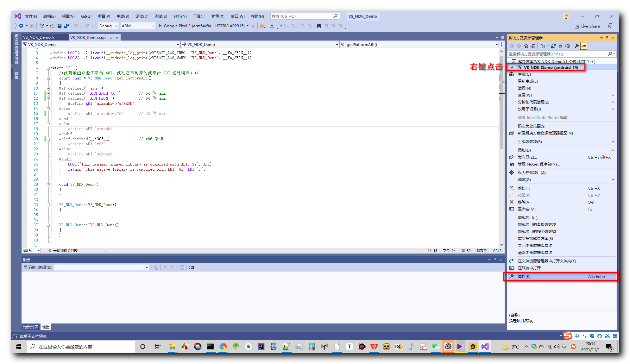
Task: Select 生成(U) in context menu
Action: (x=562, y=74)
